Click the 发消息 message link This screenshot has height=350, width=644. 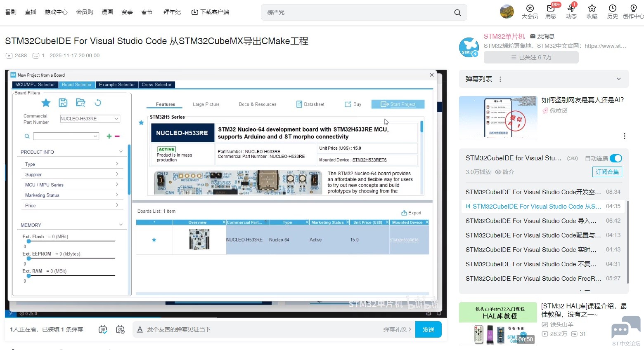(x=542, y=36)
